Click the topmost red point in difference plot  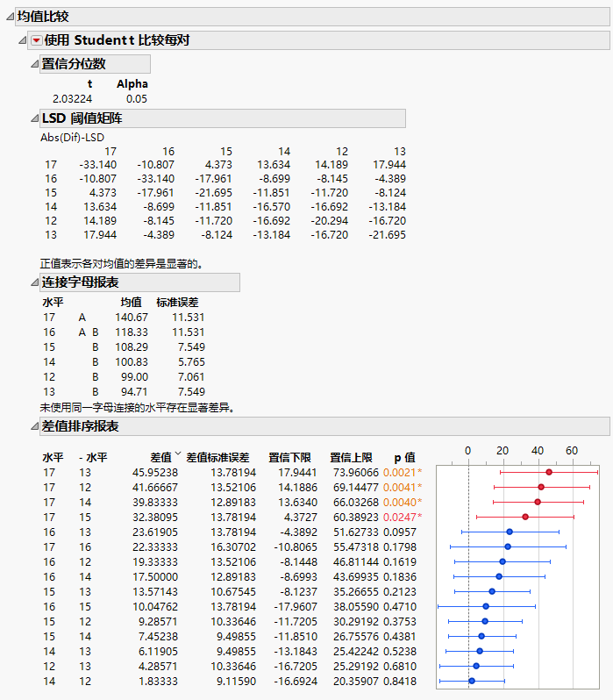pyautogui.click(x=549, y=472)
